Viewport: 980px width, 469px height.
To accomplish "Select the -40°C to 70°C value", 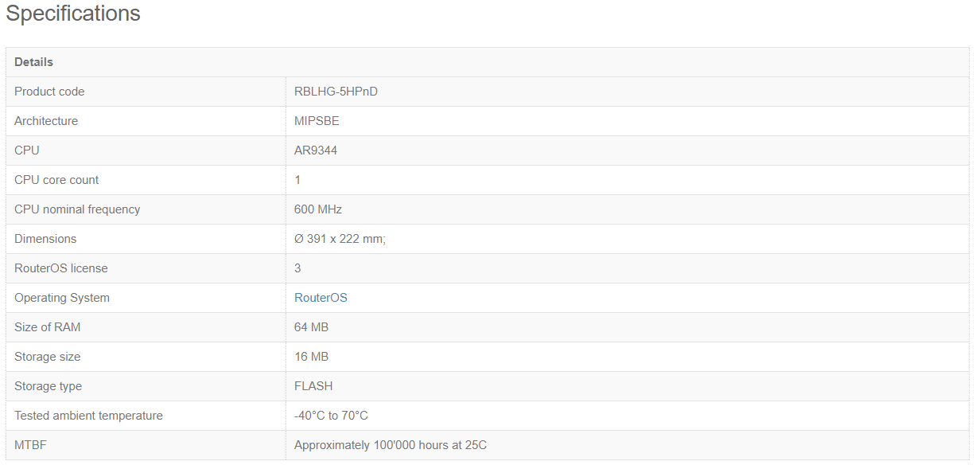I will (x=331, y=416).
